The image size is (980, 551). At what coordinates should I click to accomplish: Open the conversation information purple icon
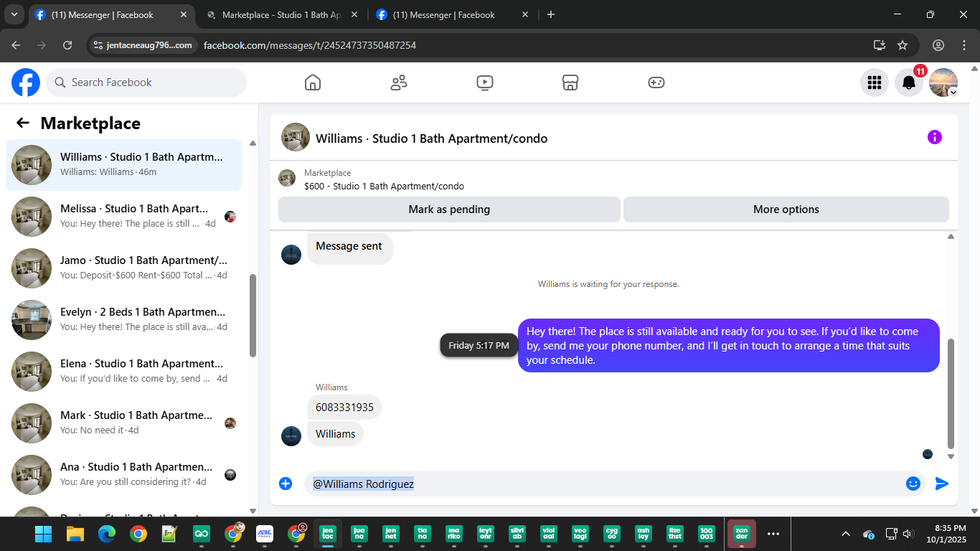pyautogui.click(x=935, y=137)
